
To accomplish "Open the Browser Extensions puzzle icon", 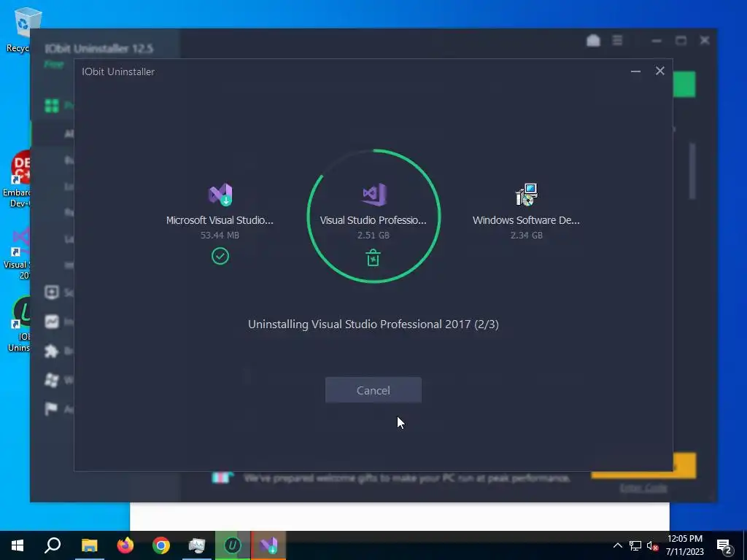I will [52, 351].
